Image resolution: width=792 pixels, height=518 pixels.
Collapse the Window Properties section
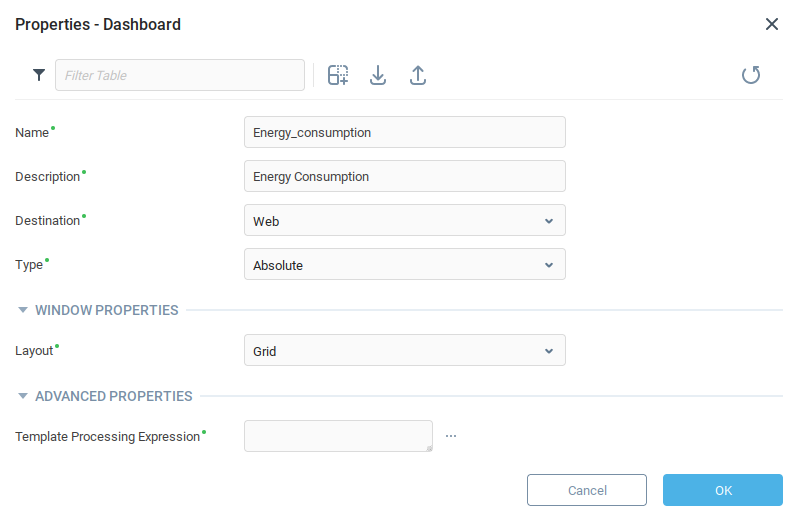pyautogui.click(x=23, y=310)
